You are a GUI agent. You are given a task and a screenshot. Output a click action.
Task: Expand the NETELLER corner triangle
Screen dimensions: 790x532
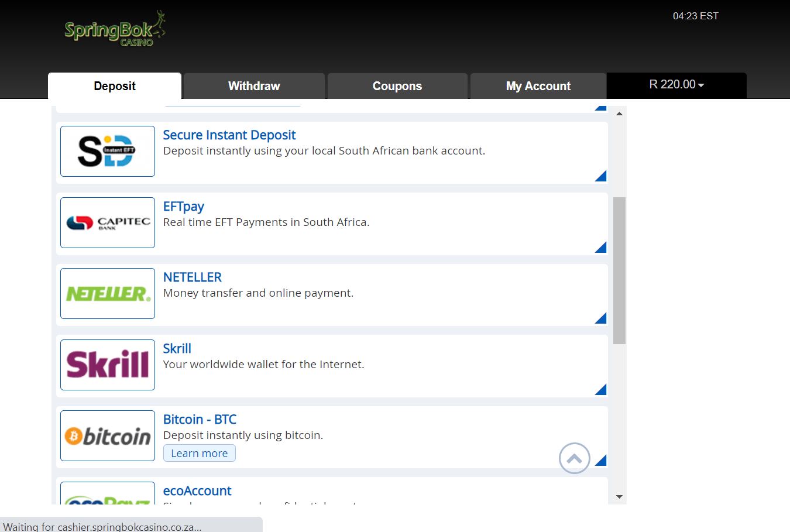pos(600,318)
